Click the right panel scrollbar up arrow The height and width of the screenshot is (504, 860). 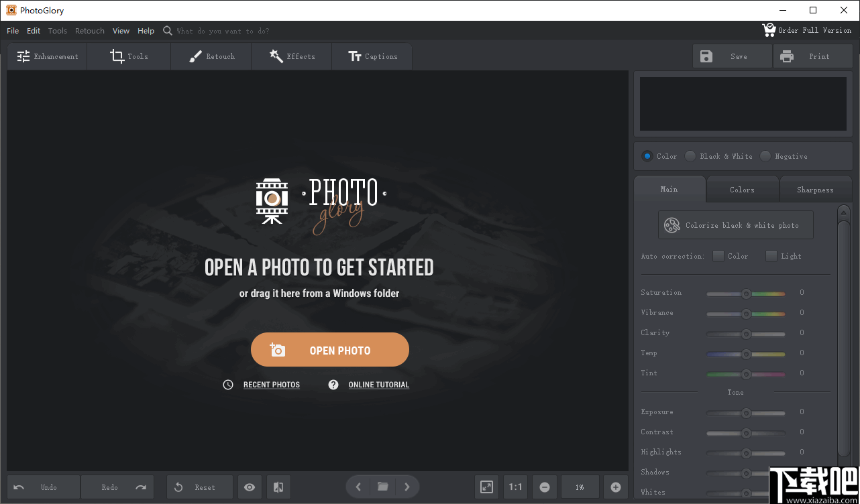844,212
